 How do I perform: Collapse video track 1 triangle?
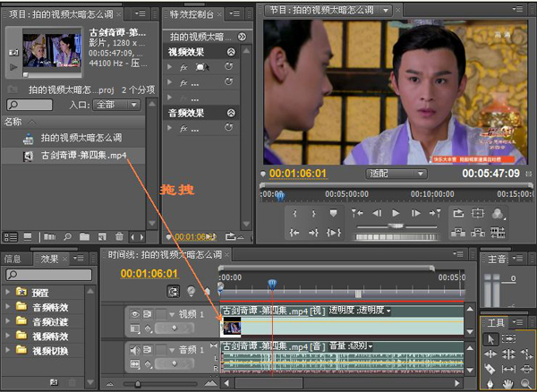(x=172, y=314)
